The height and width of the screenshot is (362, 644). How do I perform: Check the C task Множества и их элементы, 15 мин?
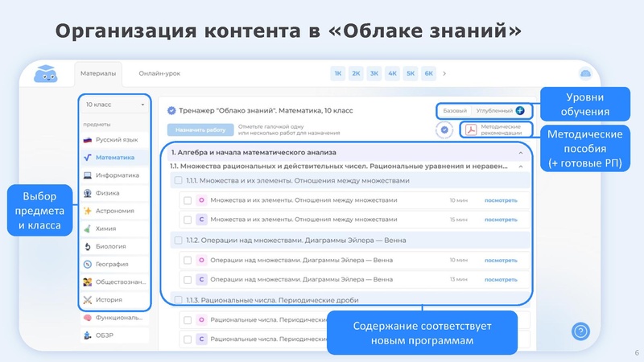pos(188,220)
